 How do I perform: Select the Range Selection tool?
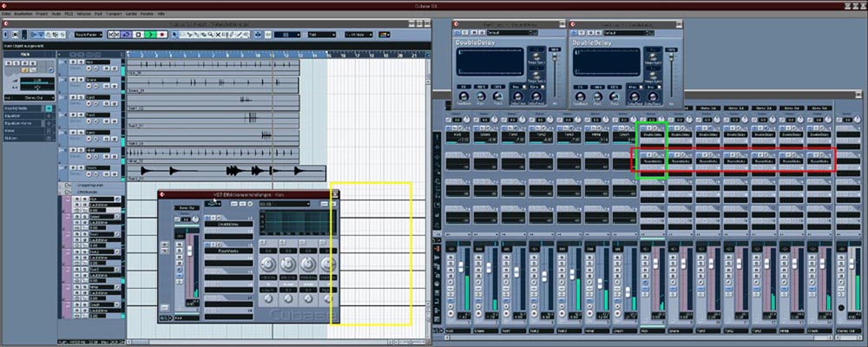[181, 35]
